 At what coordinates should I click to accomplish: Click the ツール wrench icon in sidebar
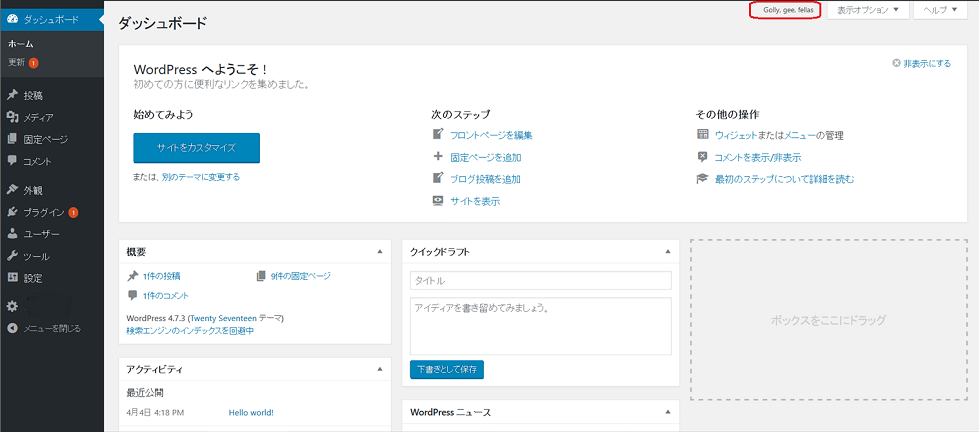(x=12, y=256)
